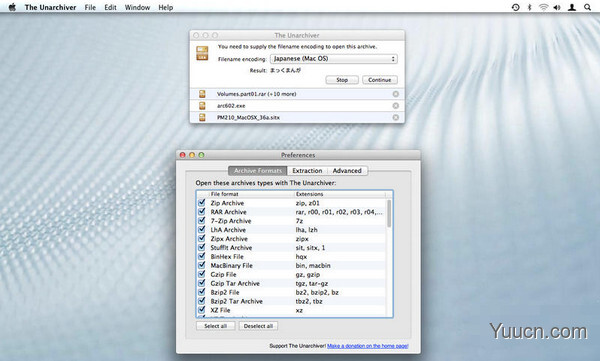Click the 'hqx' extensions cell

[x=302, y=256]
